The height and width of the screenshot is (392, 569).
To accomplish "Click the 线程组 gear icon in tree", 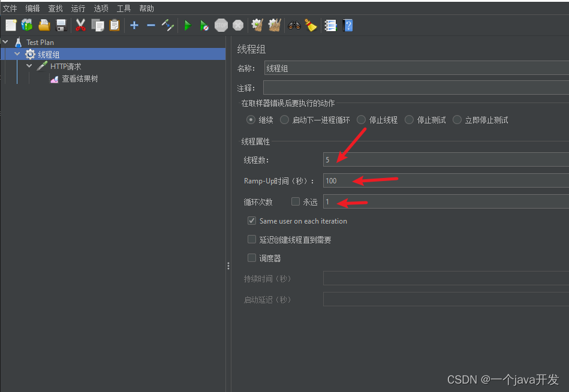I will [x=30, y=55].
